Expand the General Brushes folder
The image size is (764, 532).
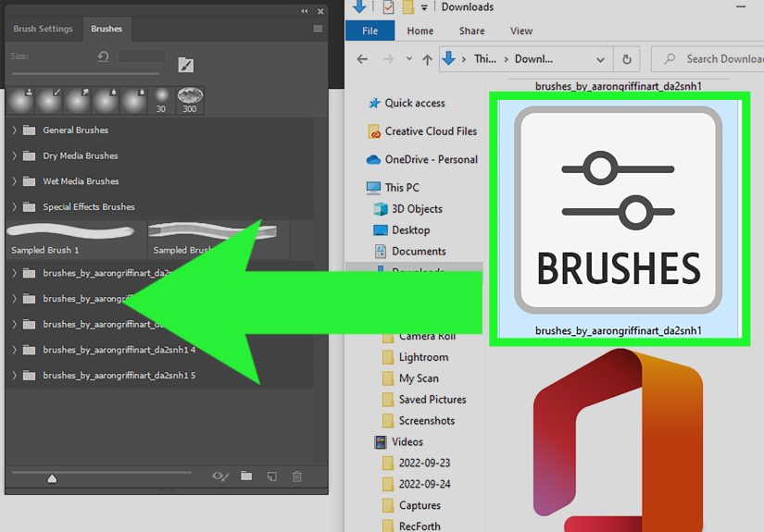[14, 130]
